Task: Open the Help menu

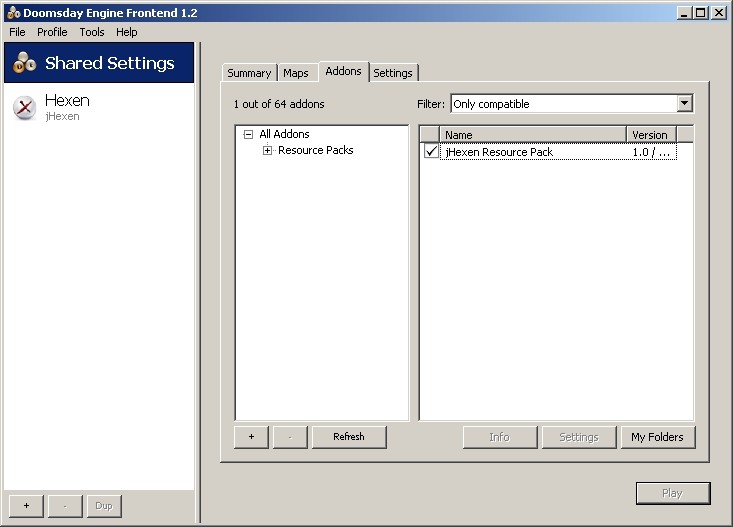Action: pos(127,32)
